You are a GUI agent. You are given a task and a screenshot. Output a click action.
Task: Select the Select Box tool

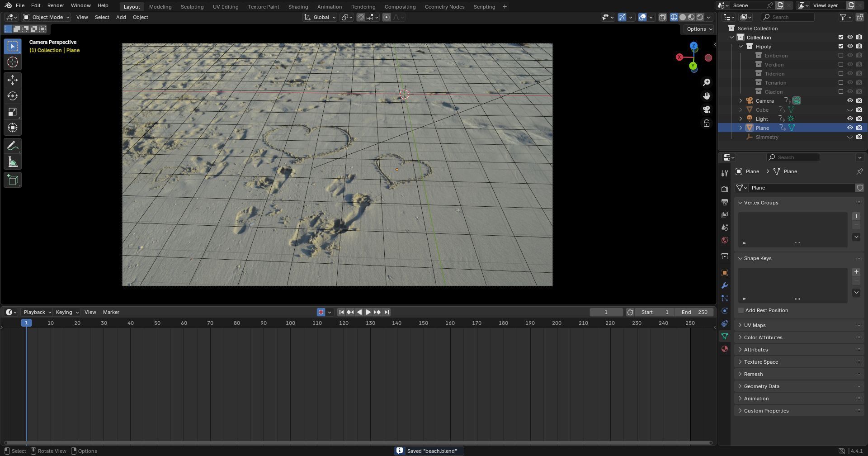(x=13, y=46)
